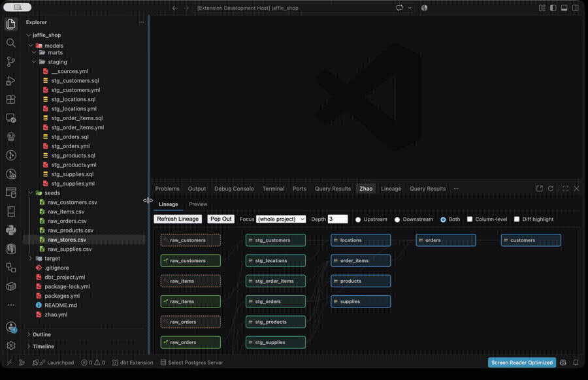Open the Source Control view icon
This screenshot has height=380, width=588.
point(11,62)
